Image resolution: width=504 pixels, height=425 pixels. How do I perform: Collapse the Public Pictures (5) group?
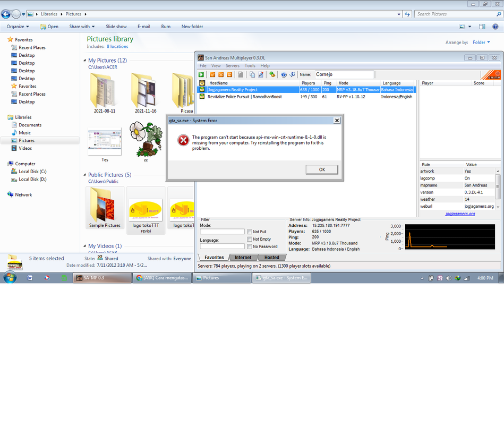click(85, 175)
